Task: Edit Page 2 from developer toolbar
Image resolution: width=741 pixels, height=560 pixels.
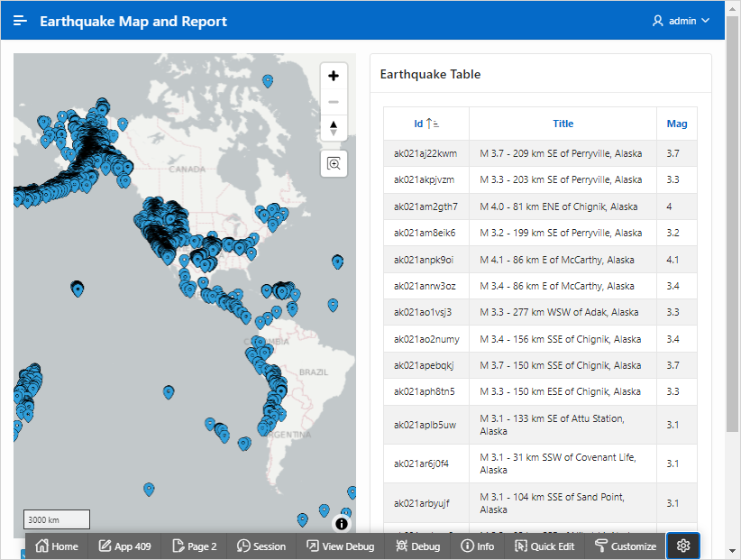Action: 192,546
